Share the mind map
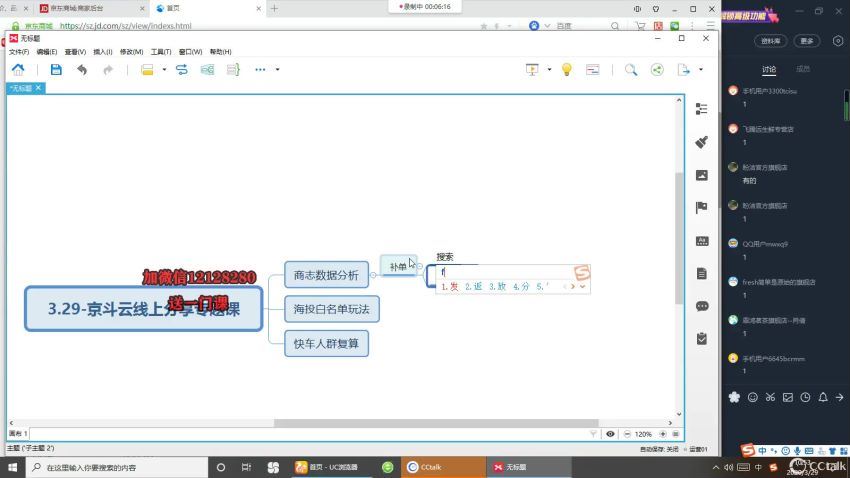 click(657, 69)
